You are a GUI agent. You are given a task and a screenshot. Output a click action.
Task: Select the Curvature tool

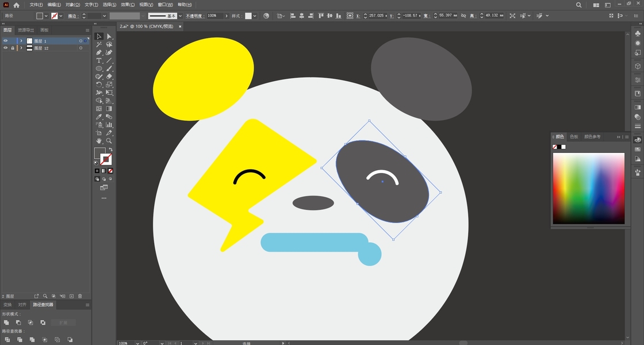(x=109, y=52)
